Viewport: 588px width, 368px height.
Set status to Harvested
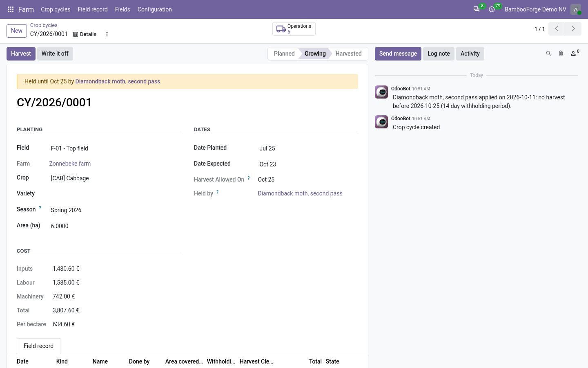(349, 54)
